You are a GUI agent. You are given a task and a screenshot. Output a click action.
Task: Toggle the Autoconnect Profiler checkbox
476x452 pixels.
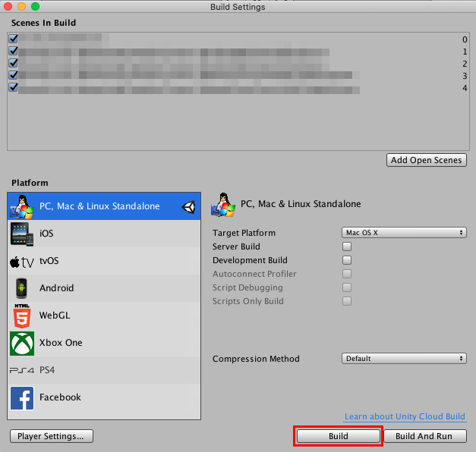347,274
